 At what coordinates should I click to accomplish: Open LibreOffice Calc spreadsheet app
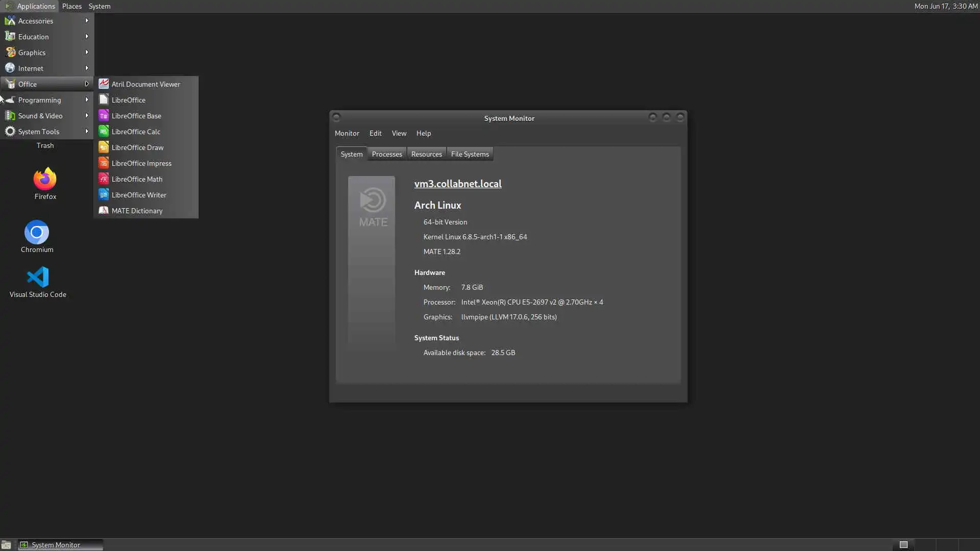pyautogui.click(x=136, y=132)
